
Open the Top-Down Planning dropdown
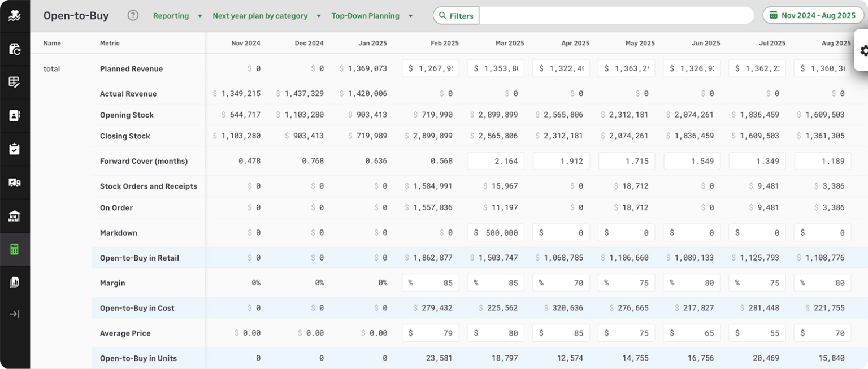pos(372,16)
